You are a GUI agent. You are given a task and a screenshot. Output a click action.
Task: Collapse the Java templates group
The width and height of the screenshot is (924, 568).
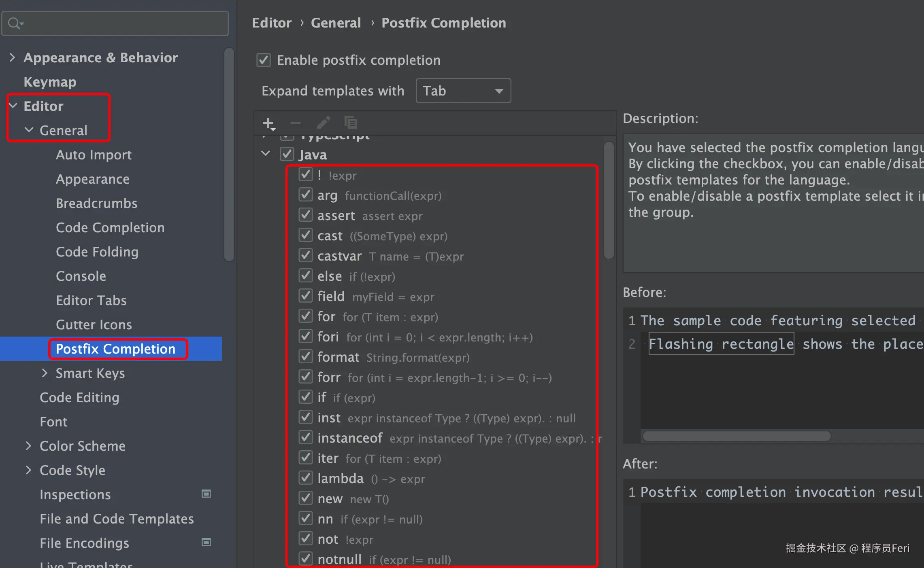(x=266, y=154)
